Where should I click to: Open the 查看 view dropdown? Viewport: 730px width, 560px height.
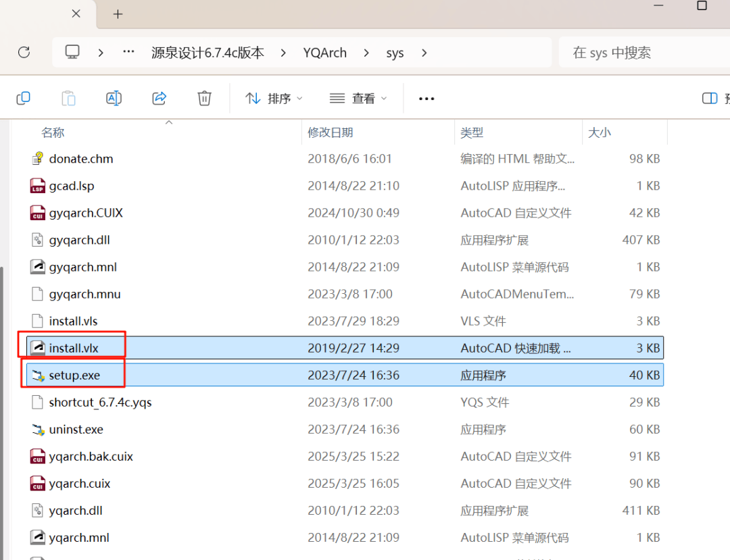click(358, 99)
